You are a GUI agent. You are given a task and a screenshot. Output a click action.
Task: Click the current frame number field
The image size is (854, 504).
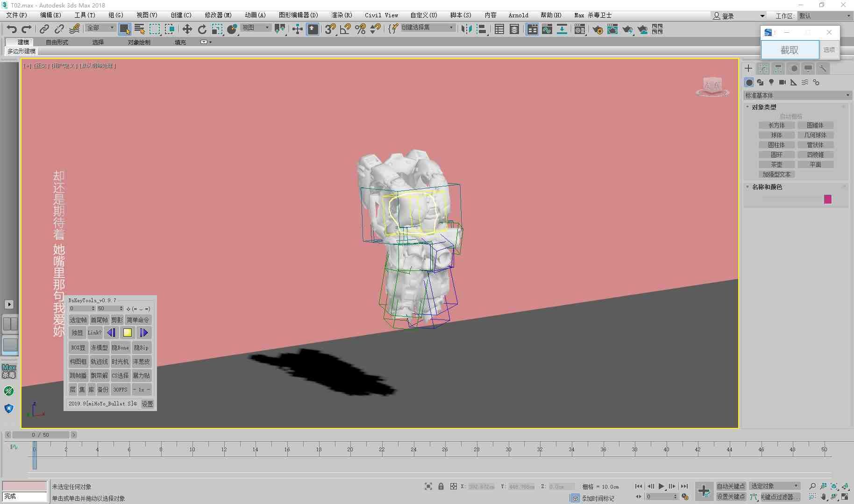point(661,497)
